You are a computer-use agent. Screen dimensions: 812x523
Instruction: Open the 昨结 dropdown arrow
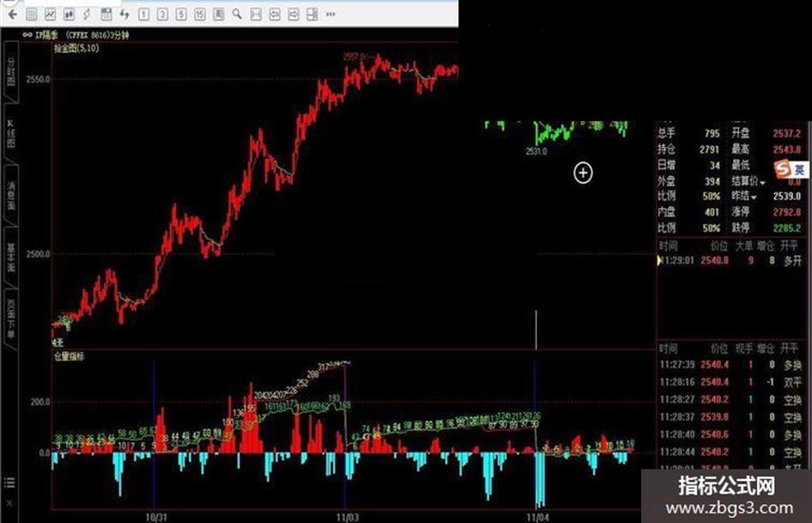click(754, 198)
